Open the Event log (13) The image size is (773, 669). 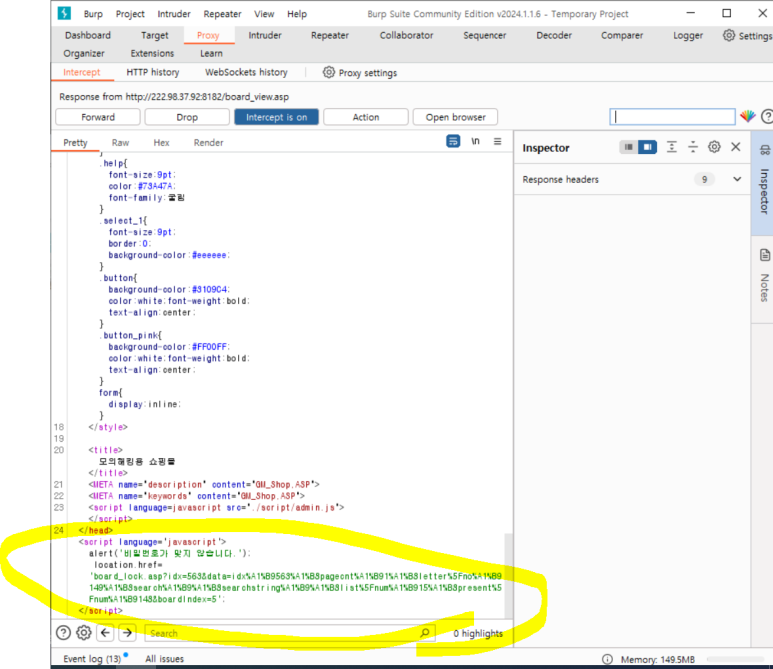click(92, 659)
